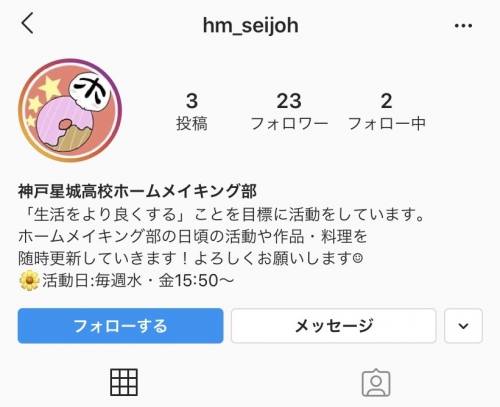Viewport: 500px width, 407px height.
Task: Click the blue フォローする button
Action: tap(120, 326)
